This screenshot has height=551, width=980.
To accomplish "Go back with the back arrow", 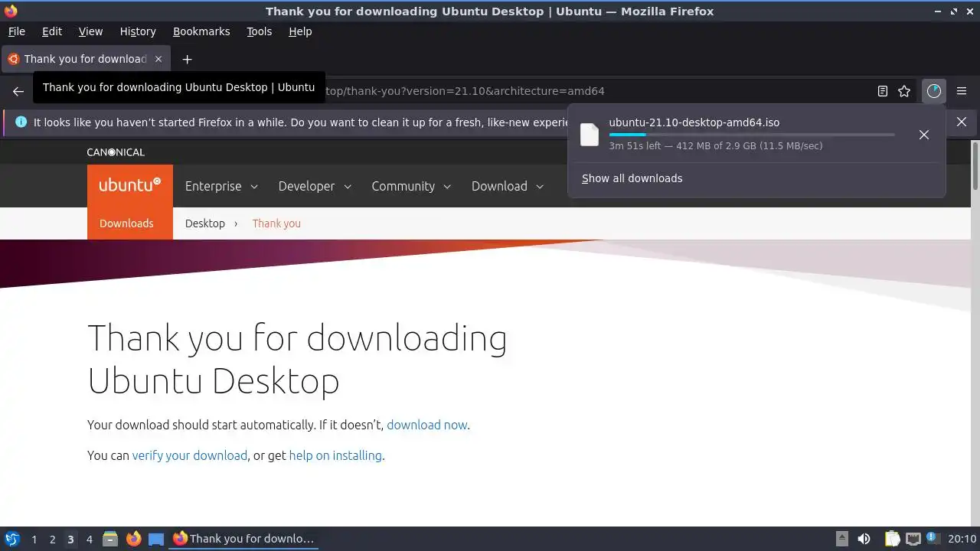I will (x=18, y=91).
